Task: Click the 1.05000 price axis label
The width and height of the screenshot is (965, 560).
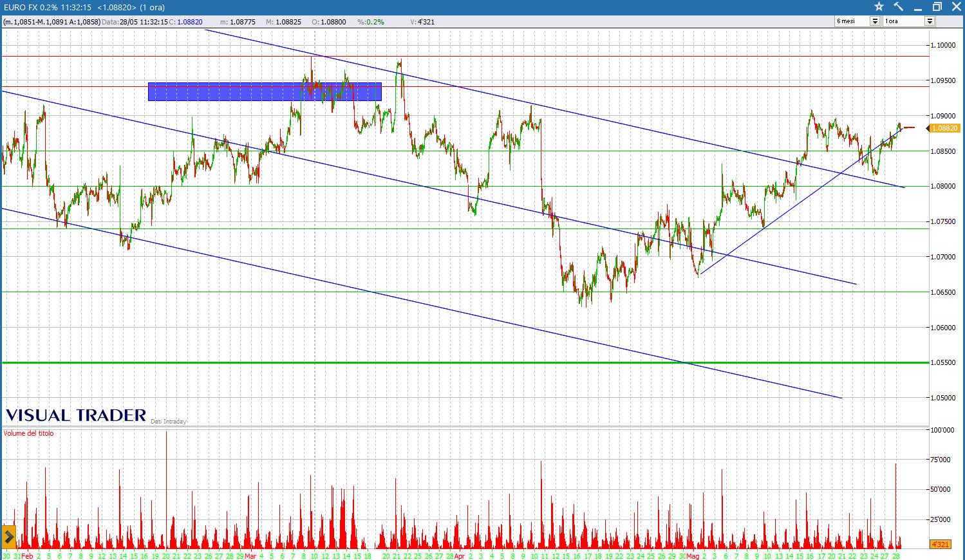Action: tap(942, 398)
